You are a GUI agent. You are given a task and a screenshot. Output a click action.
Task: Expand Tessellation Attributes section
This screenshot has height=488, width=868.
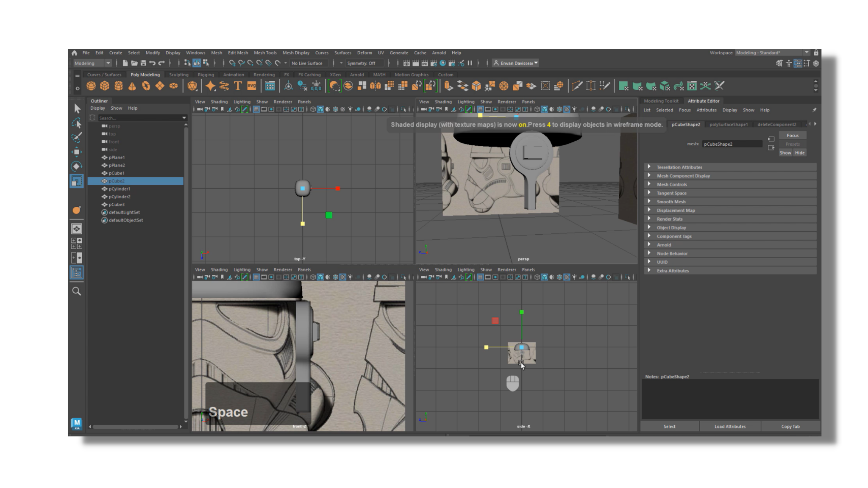point(731,167)
